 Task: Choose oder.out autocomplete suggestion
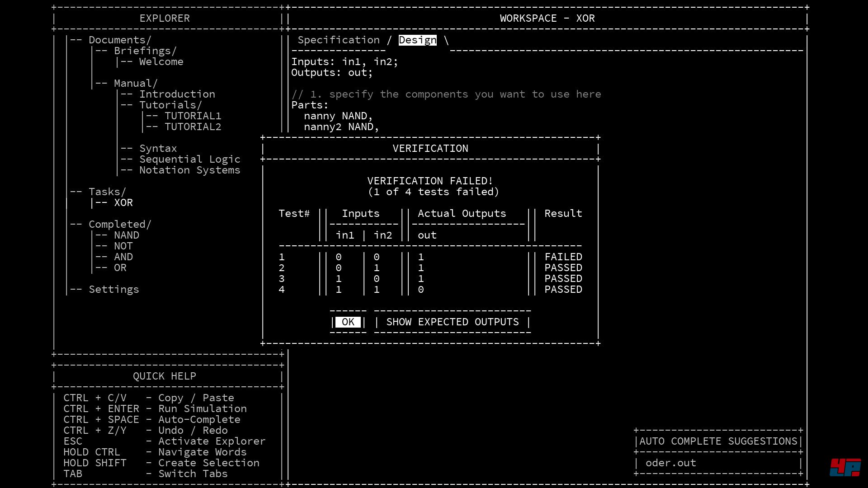click(670, 463)
